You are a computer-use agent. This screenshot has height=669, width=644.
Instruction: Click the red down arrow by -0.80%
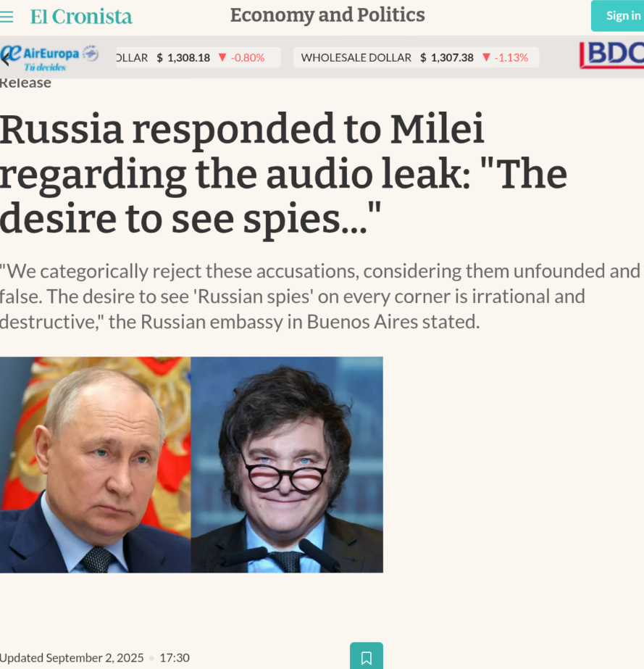tap(222, 57)
